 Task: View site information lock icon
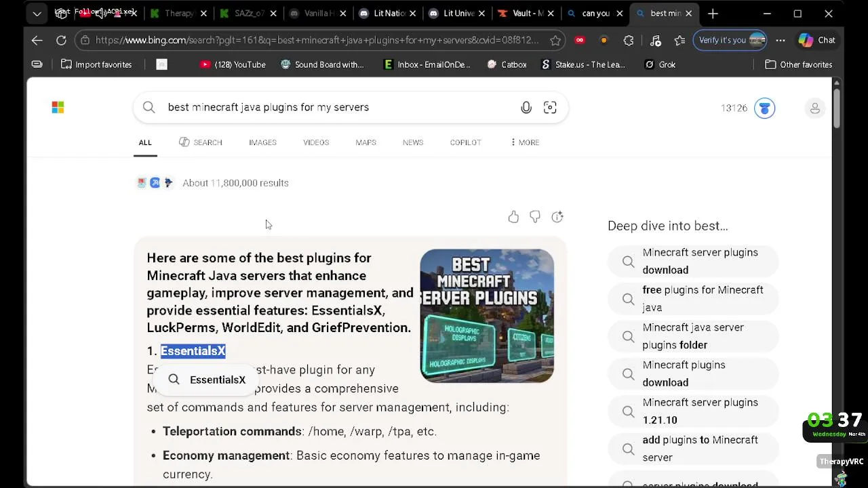(85, 40)
